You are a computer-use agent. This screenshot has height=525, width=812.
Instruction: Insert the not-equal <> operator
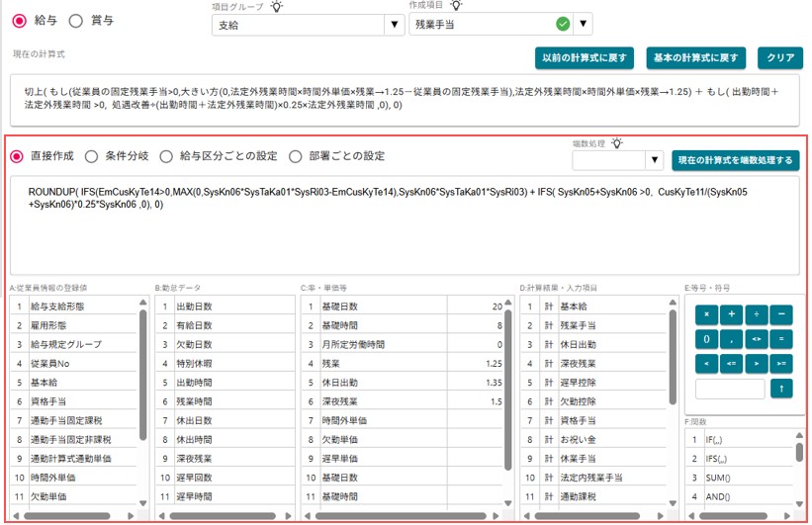[x=756, y=339]
